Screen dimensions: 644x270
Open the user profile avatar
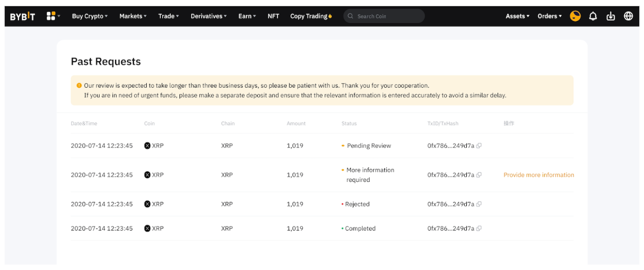(x=575, y=16)
